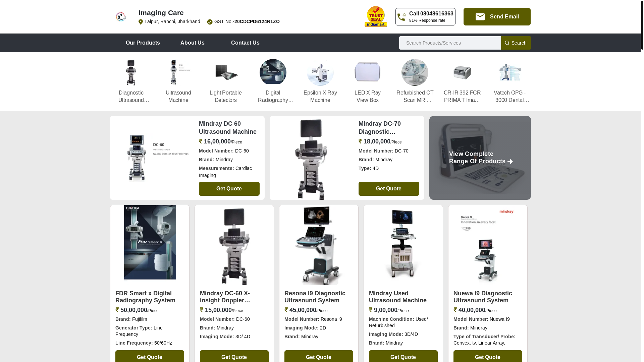Get Quote for Nuewa I9 Ultrasound System
Image resolution: width=644 pixels, height=362 pixels.
coord(488,356)
